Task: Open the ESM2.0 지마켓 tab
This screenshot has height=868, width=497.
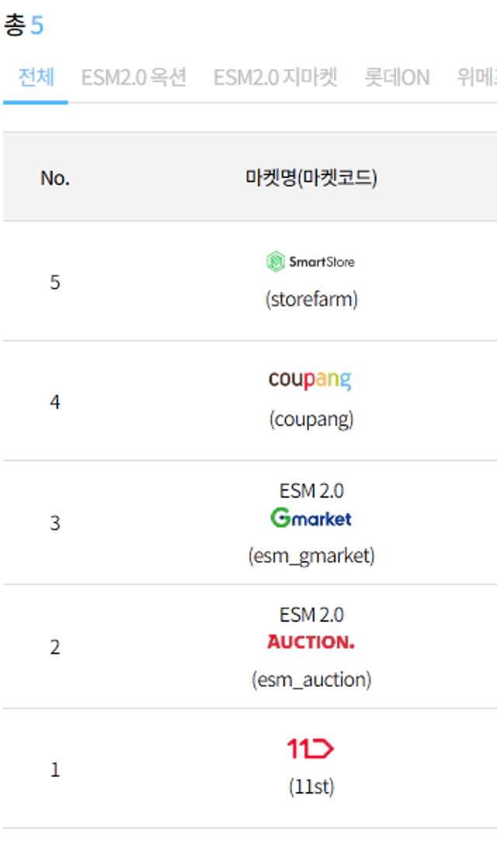Action: (x=276, y=78)
